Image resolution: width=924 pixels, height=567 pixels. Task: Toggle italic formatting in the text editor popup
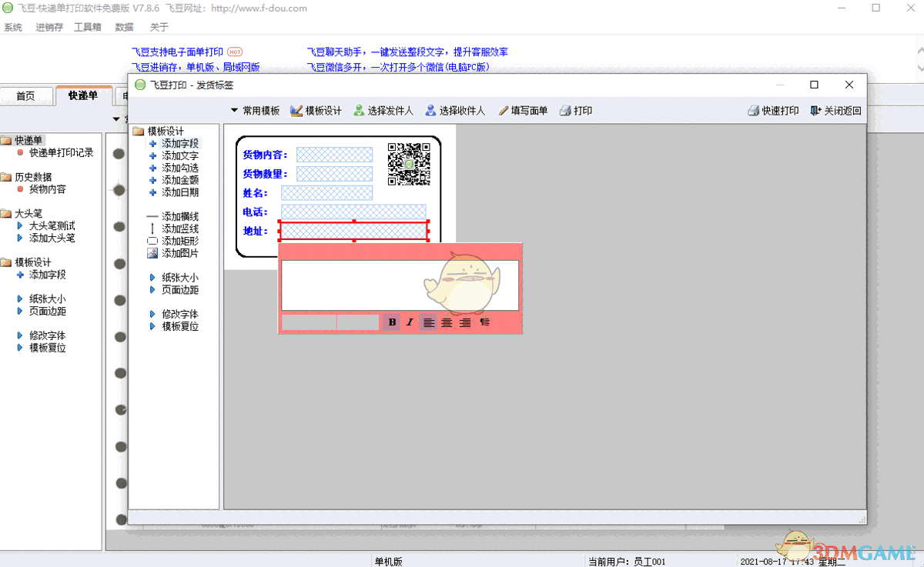point(410,323)
